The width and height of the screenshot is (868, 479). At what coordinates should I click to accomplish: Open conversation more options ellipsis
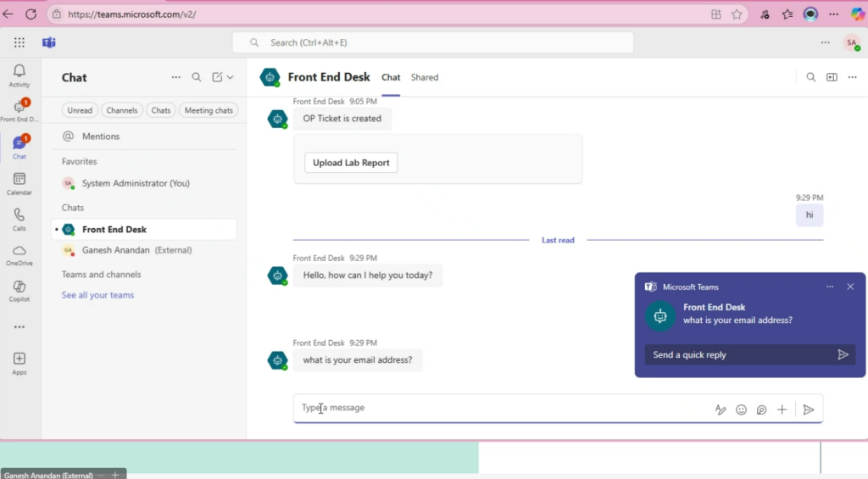pos(853,77)
